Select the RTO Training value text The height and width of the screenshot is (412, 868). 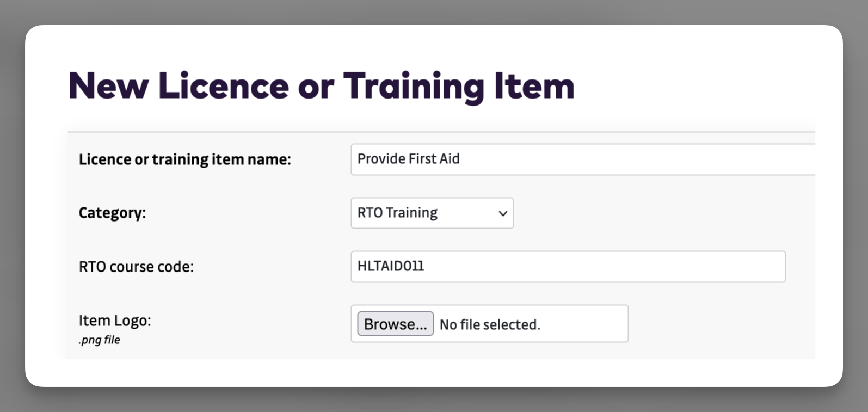pos(397,213)
